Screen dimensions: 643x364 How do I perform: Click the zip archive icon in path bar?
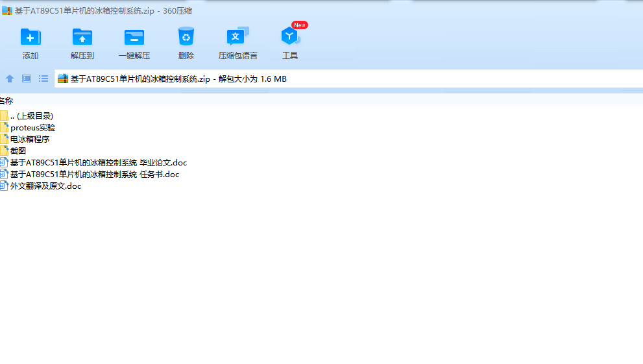pos(63,79)
